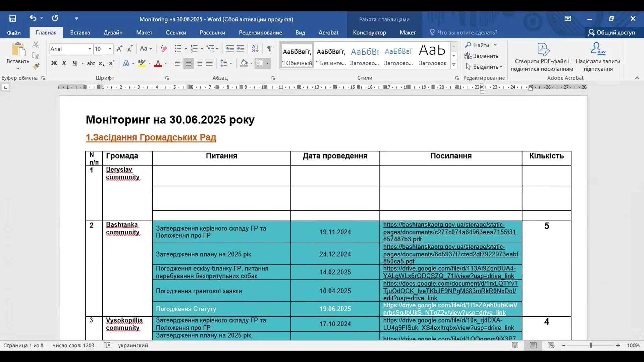Open the Arial font name dropdown

(x=90, y=49)
